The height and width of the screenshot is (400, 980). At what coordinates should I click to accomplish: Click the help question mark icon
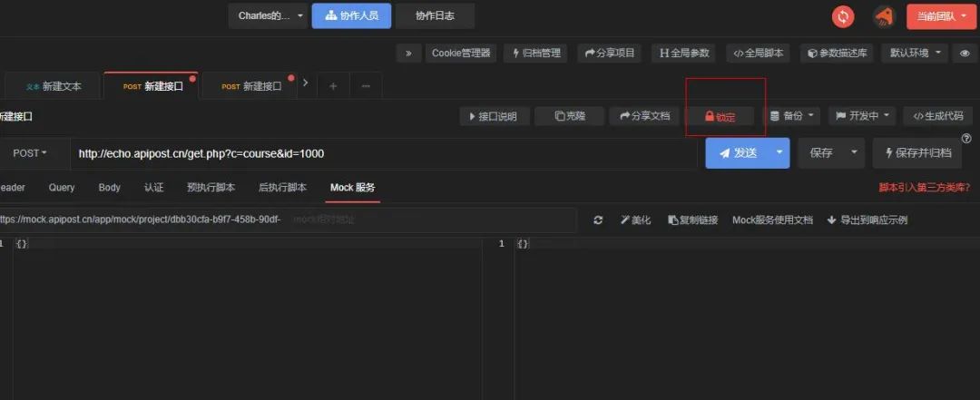(966, 139)
